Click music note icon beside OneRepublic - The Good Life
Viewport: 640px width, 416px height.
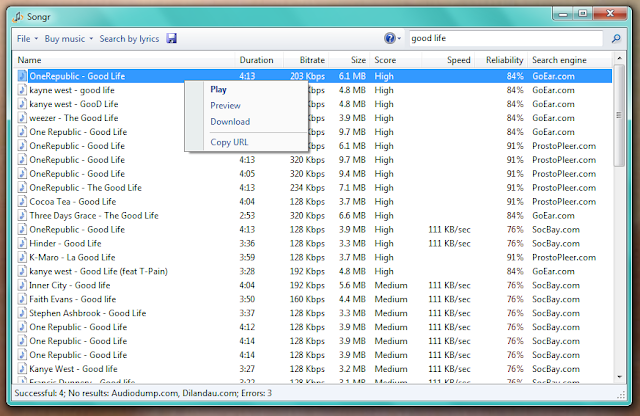[x=22, y=188]
